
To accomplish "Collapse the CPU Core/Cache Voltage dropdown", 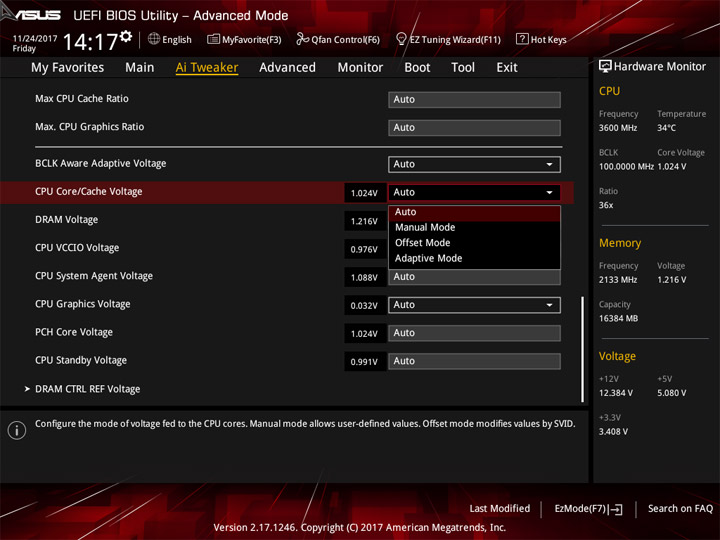I will pyautogui.click(x=474, y=192).
